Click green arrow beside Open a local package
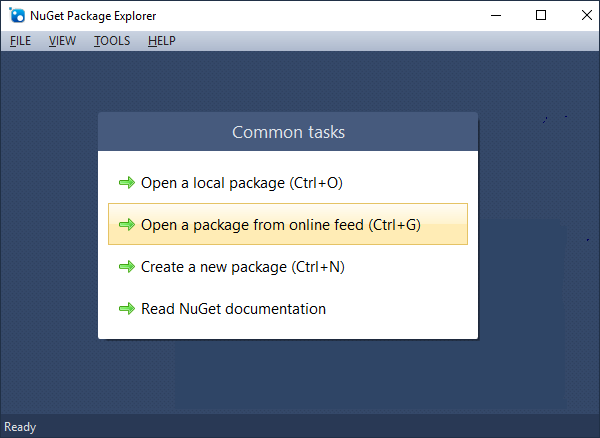This screenshot has height=438, width=600. tap(126, 183)
